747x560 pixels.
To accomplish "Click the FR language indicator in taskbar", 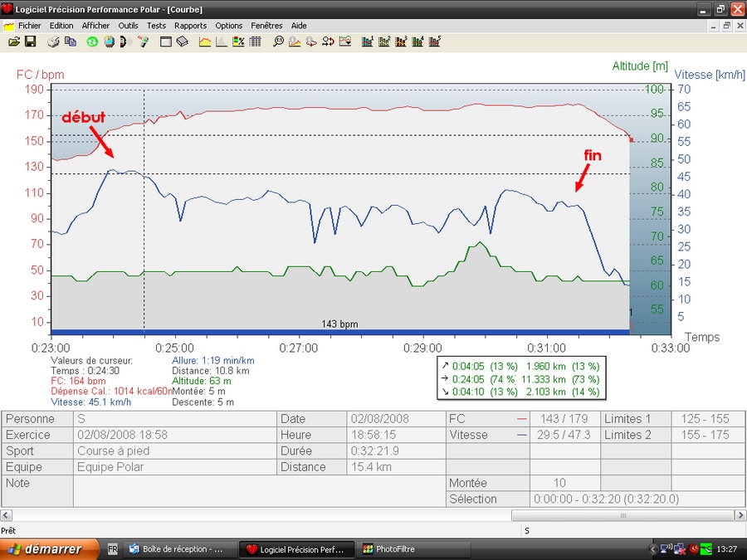I will coord(113,549).
